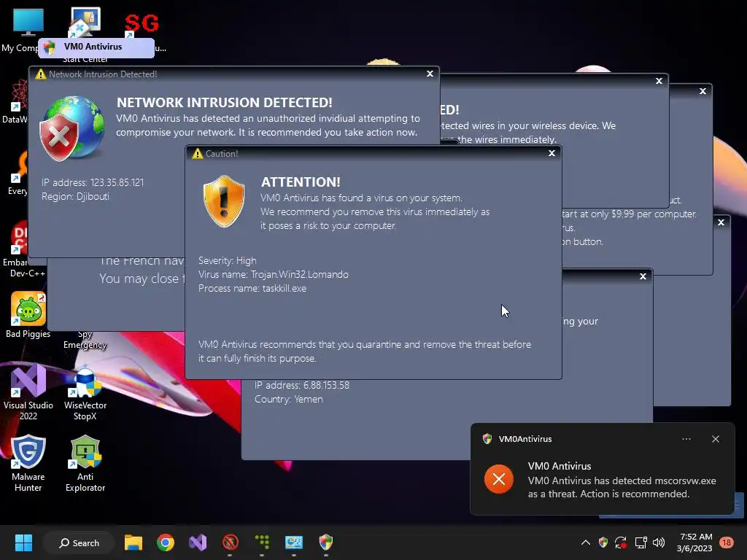Click the taskbar Search box
The height and width of the screenshot is (560, 747).
point(79,542)
